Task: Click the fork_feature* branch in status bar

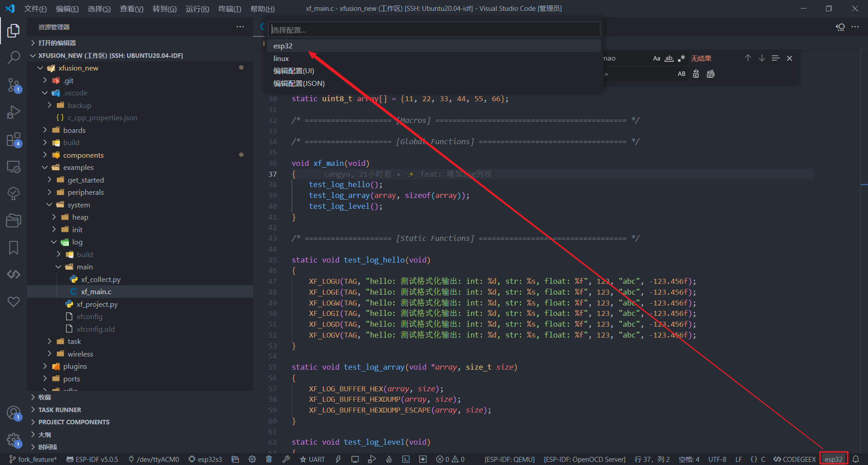Action: tap(33, 459)
